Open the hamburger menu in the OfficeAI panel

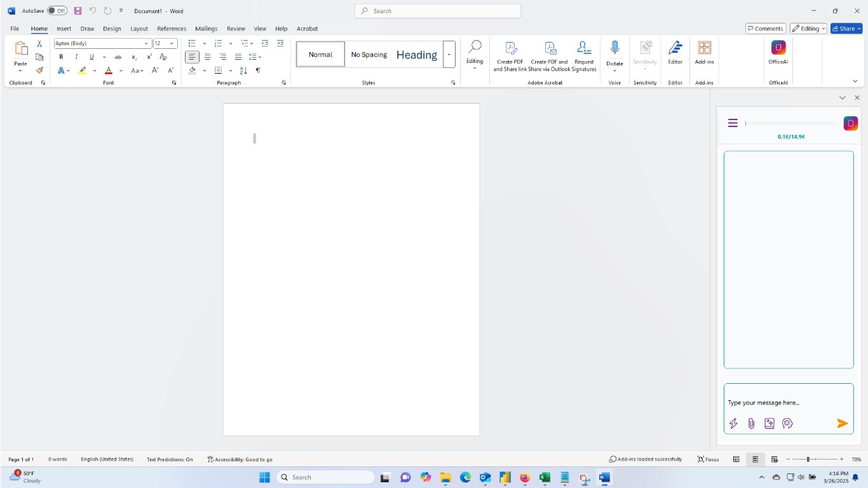pyautogui.click(x=733, y=123)
